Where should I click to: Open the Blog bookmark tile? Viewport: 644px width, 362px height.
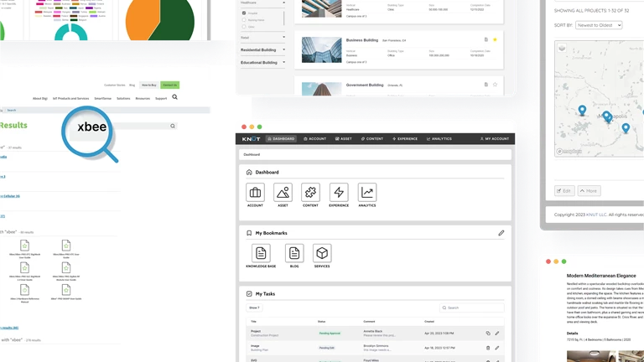(x=294, y=253)
